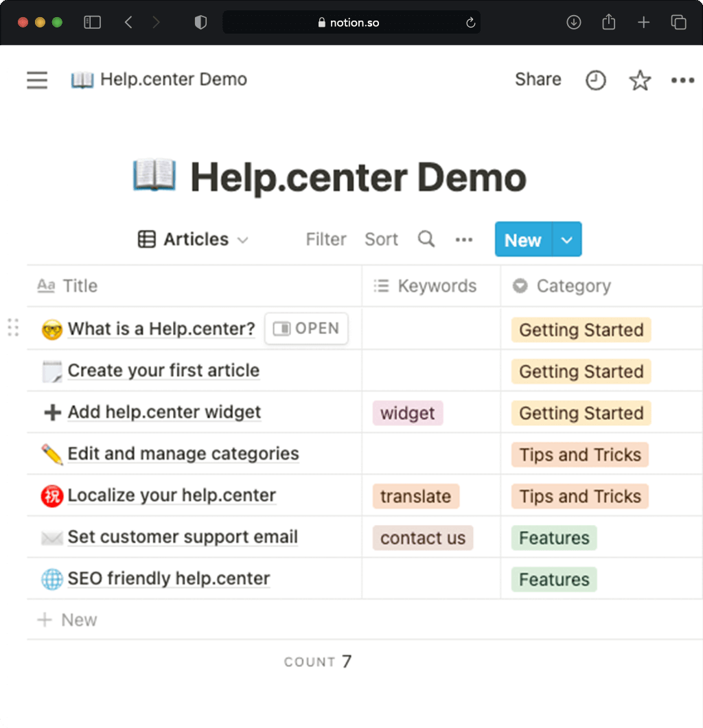Favorite this page with the star icon

640,80
